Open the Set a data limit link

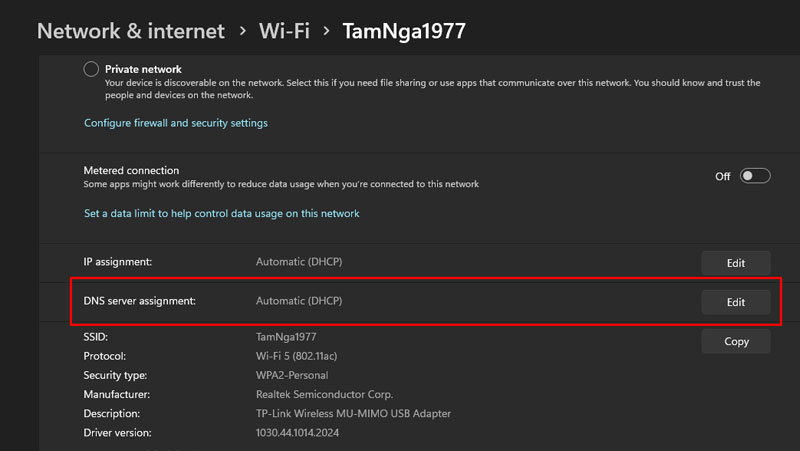221,213
